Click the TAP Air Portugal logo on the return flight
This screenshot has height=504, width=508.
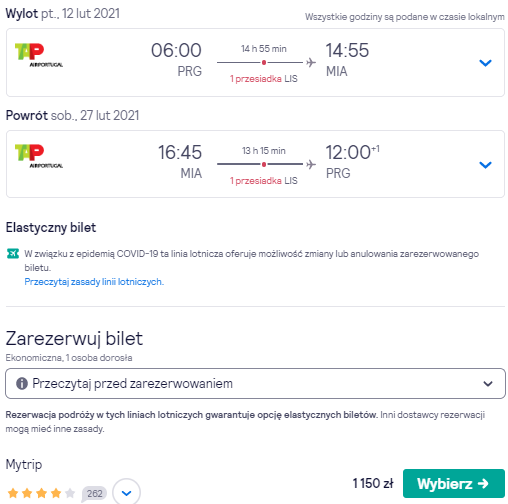(39, 156)
